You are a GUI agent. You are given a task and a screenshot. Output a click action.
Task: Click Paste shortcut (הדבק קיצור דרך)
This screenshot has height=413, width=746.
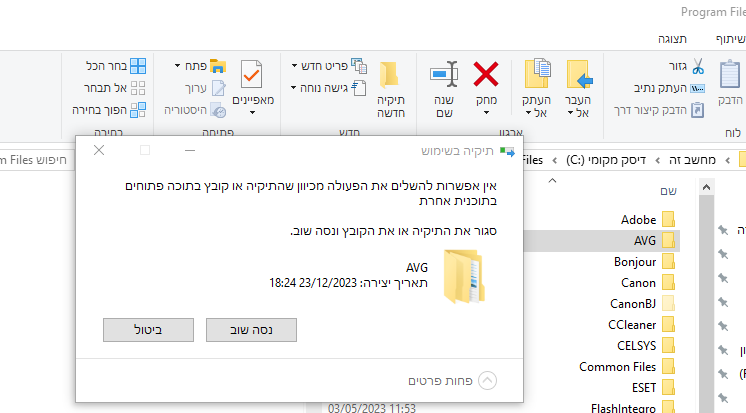(659, 110)
